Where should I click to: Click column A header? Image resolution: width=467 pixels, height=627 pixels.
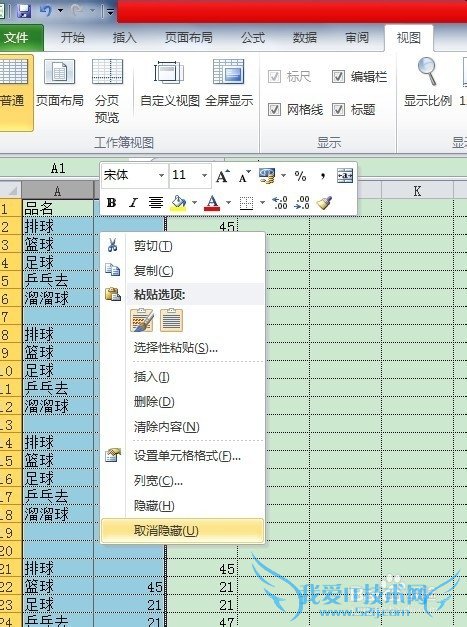click(58, 191)
